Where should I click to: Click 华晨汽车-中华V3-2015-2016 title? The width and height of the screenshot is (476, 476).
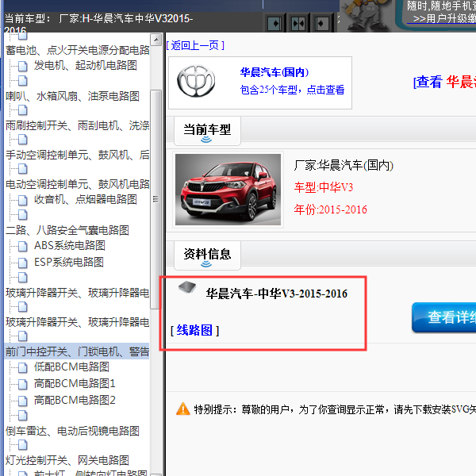click(277, 294)
